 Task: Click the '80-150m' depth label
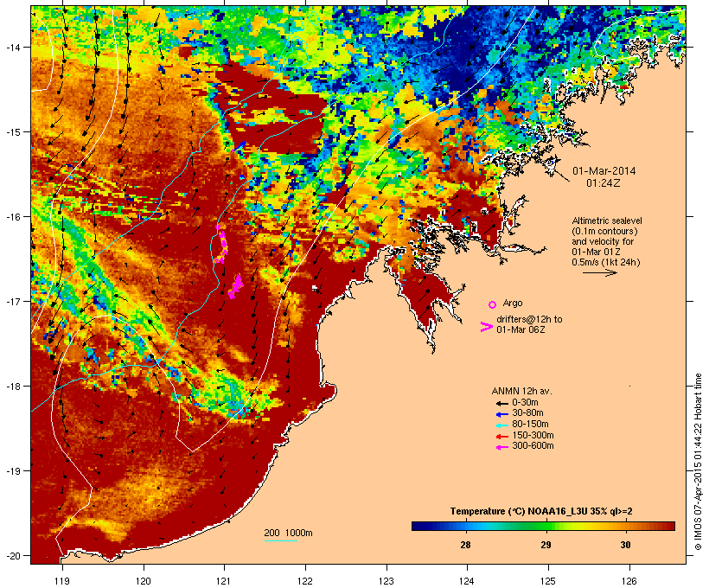tap(530, 425)
